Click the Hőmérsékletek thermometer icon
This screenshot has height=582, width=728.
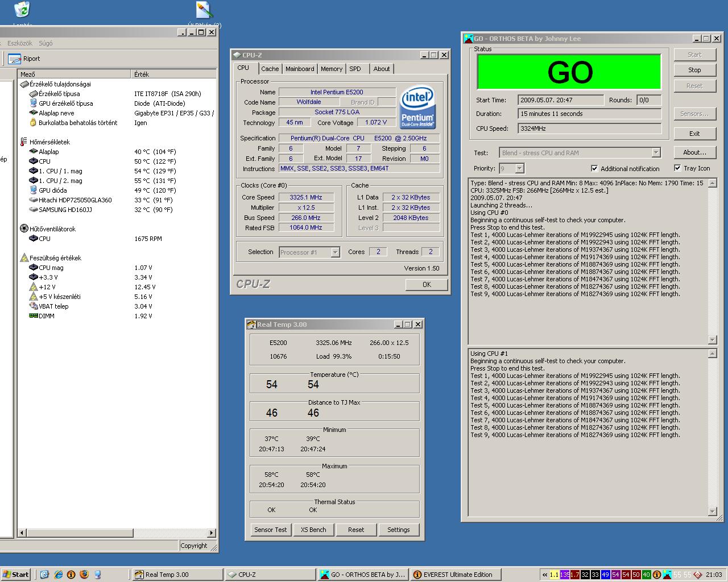click(23, 142)
